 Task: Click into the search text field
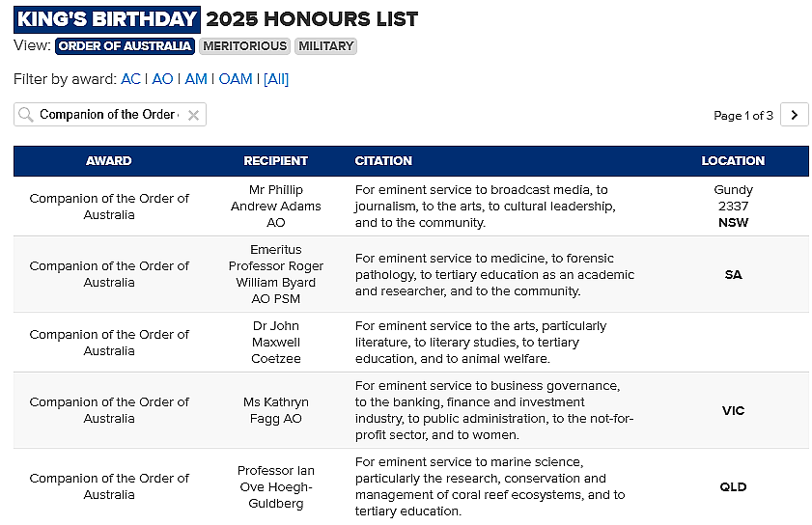(x=110, y=115)
